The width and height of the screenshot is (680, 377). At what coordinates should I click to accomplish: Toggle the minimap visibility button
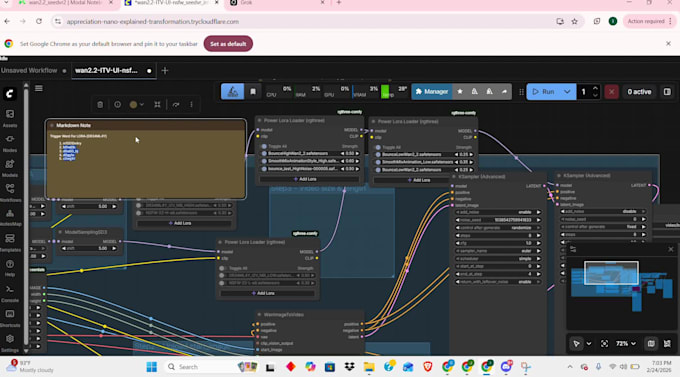tap(651, 344)
